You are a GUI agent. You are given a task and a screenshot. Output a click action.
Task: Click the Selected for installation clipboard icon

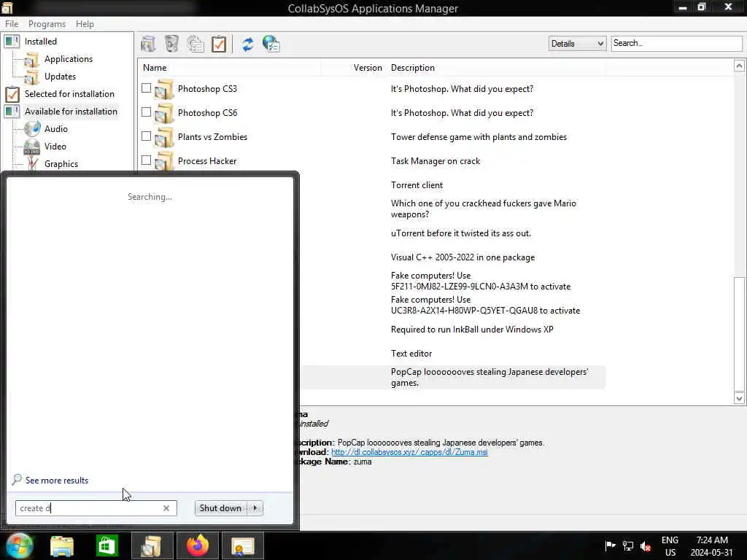[12, 94]
